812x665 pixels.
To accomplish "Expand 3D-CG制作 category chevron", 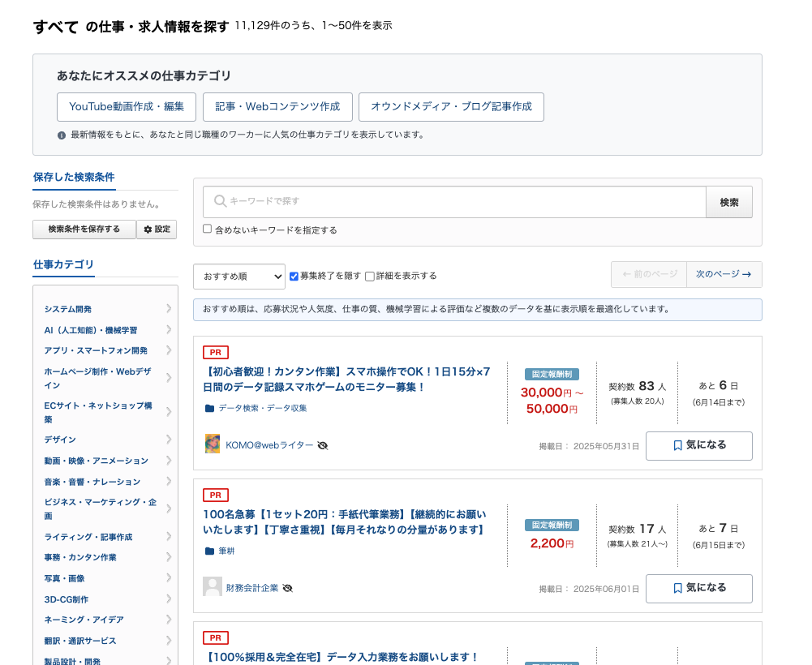I will [x=169, y=599].
